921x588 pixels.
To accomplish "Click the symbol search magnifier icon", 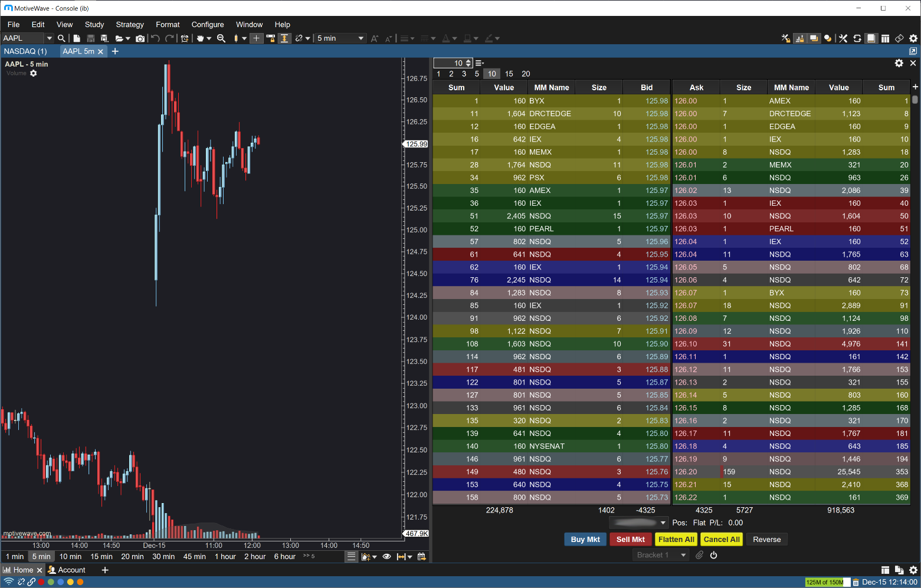I will [x=61, y=38].
